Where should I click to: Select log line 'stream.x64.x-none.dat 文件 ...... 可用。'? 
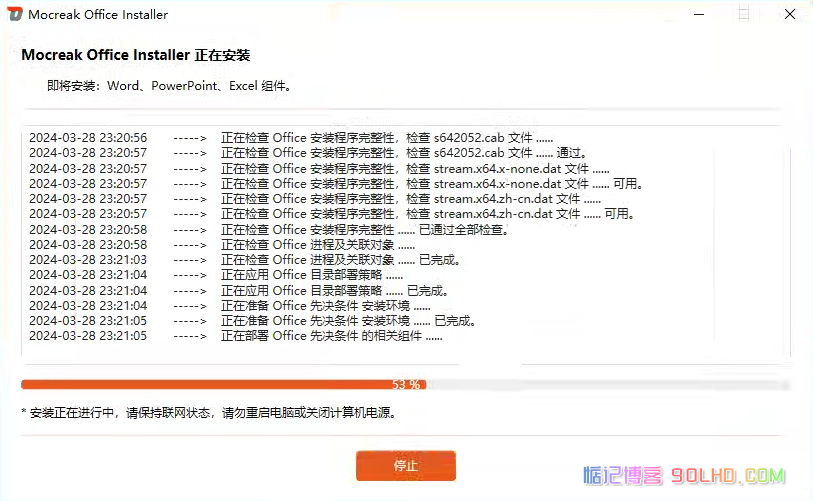336,184
